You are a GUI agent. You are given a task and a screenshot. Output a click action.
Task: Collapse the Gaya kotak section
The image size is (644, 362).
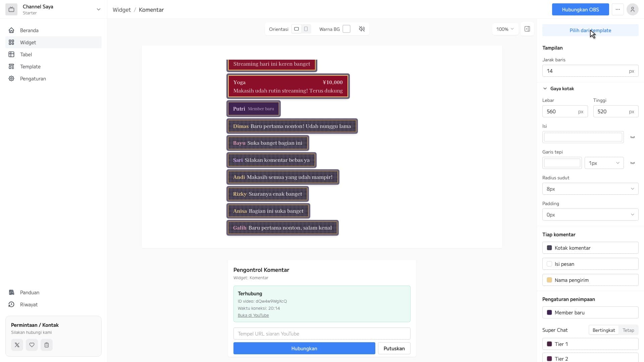pyautogui.click(x=558, y=88)
